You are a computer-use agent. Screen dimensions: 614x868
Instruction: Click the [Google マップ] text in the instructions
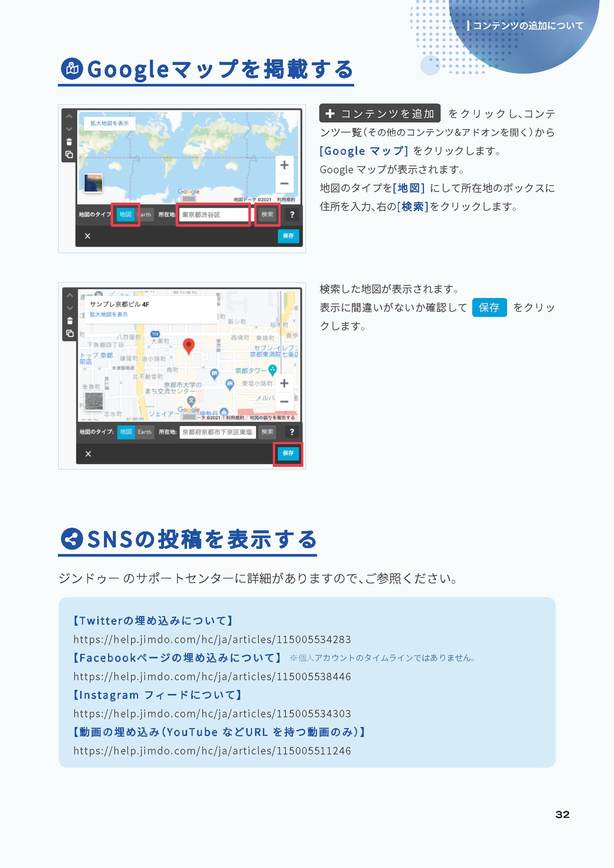pyautogui.click(x=364, y=151)
